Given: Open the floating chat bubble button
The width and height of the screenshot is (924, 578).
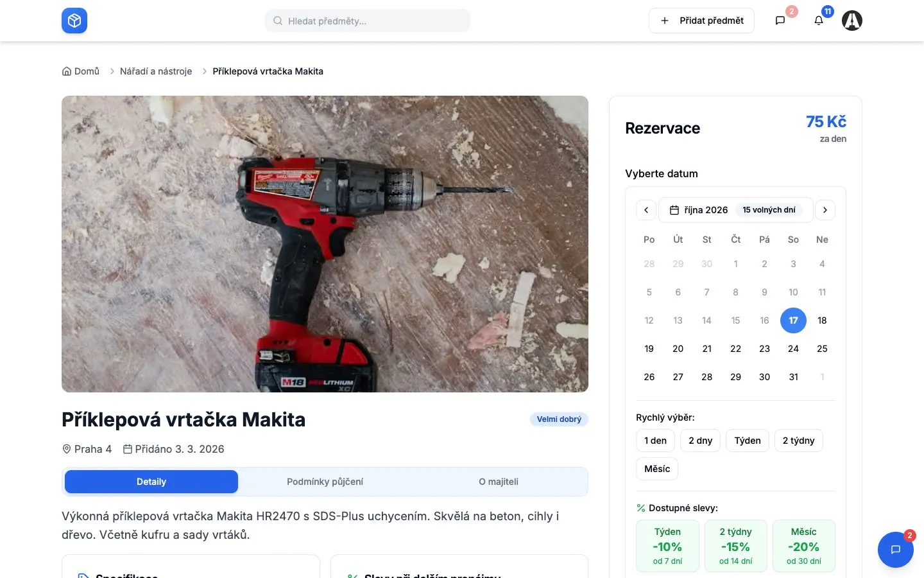Looking at the screenshot, I should 896,550.
